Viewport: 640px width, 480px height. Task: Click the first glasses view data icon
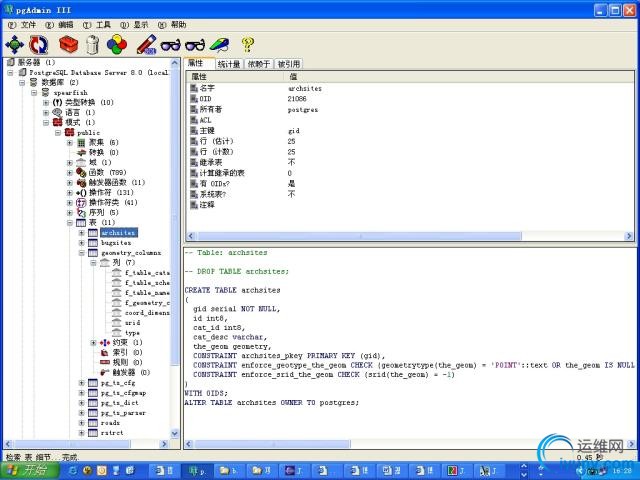click(170, 45)
